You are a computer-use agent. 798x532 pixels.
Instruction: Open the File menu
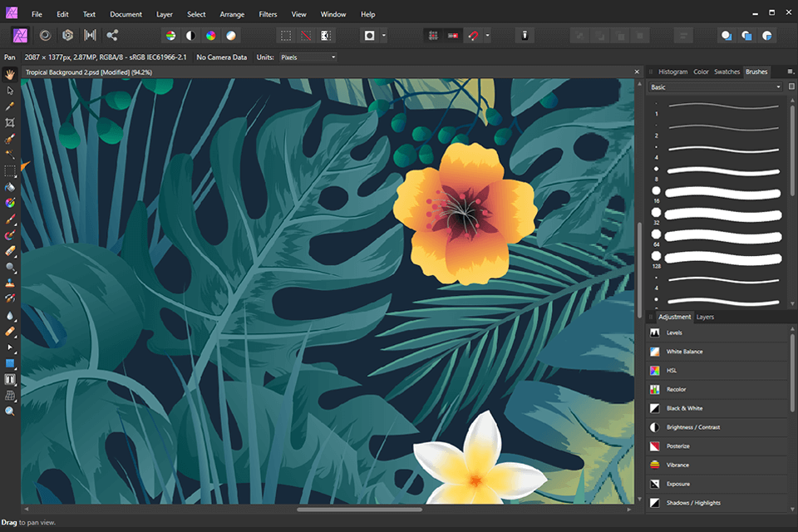[x=37, y=14]
